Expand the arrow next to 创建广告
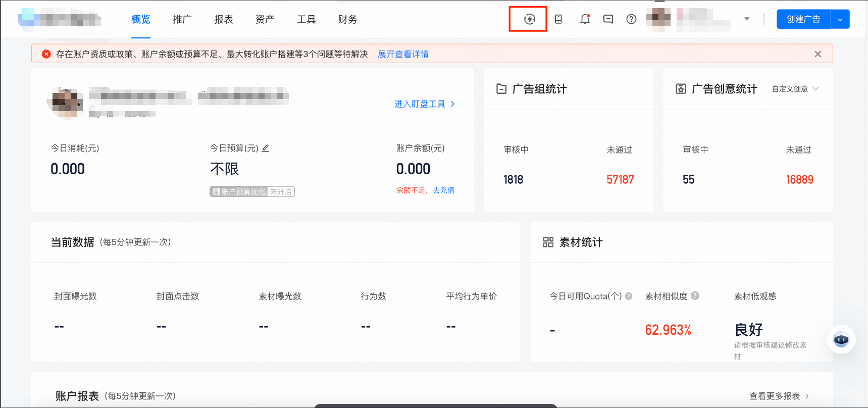Screen dimensions: 868x408 [840, 19]
